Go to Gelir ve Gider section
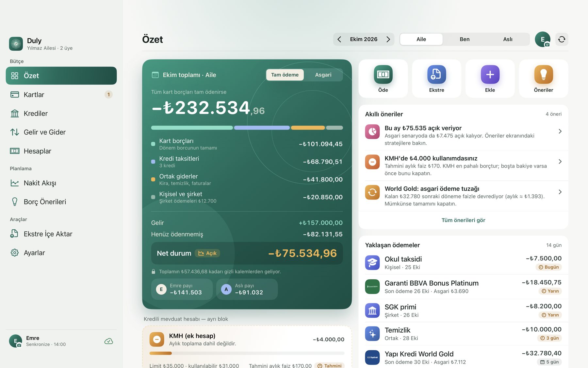 tap(61, 132)
